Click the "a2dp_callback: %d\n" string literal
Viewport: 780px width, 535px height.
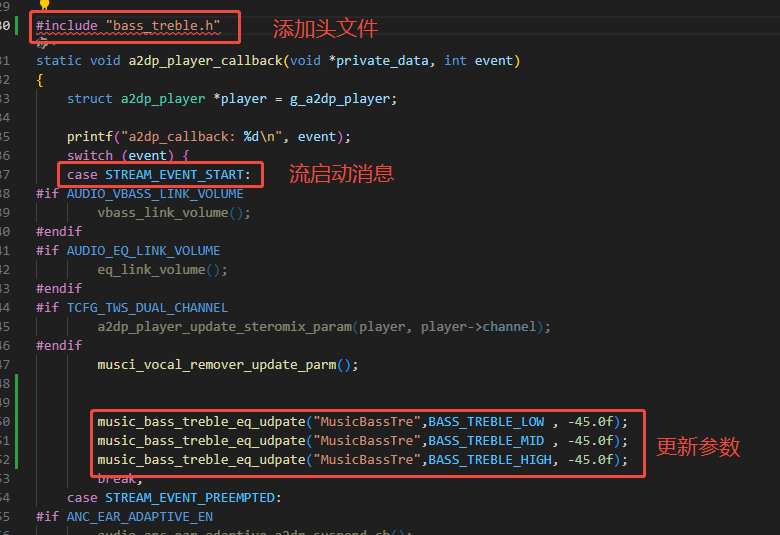(202, 137)
